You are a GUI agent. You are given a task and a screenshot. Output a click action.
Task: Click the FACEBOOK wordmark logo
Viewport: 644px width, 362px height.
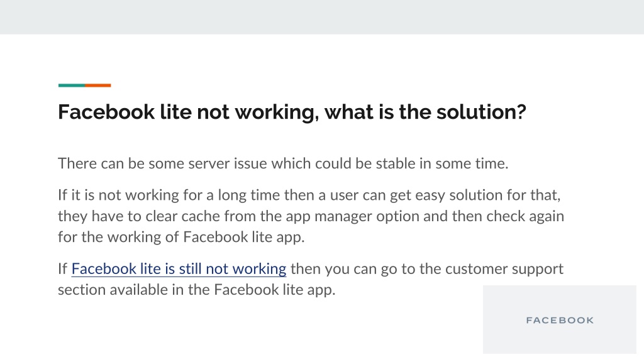560,320
